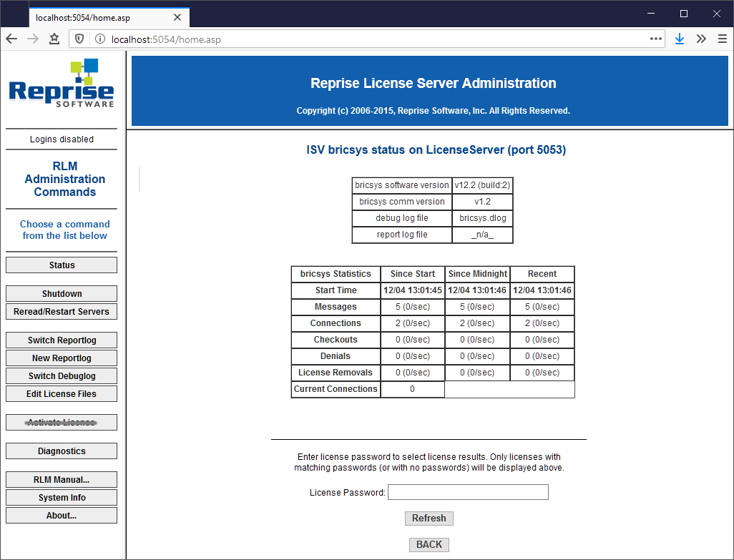
Task: Click the struck-out Activate License button
Action: [62, 423]
